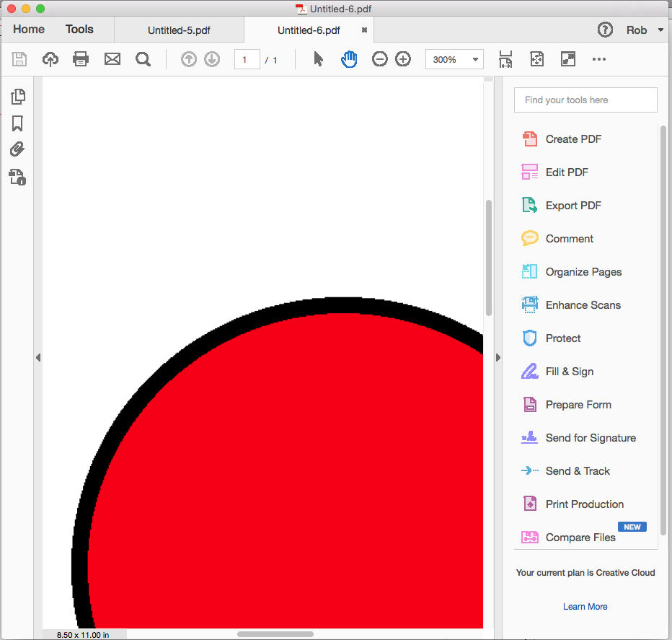
Task: Open the Bookmarks panel
Action: pyautogui.click(x=18, y=123)
